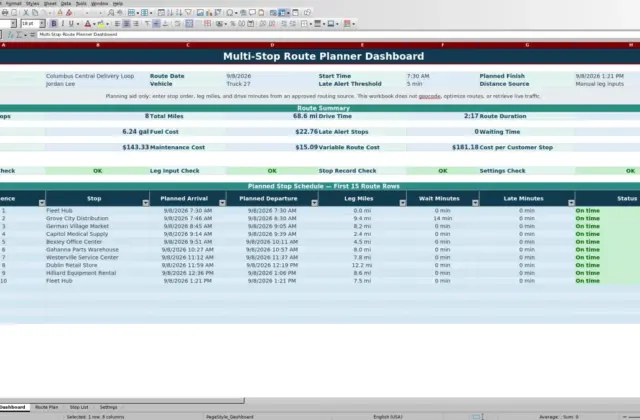
Task: Click the Merge and Center Cells icon
Action: [189, 24]
